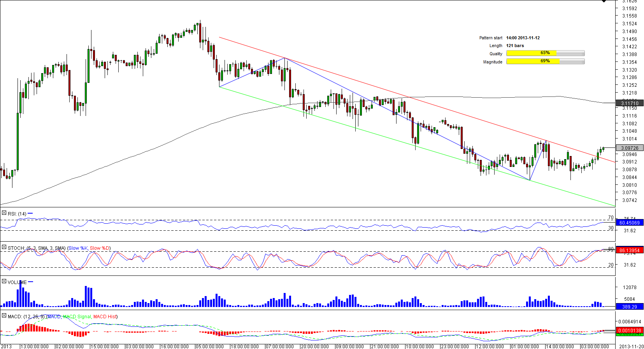Click the 3.1320 price axis label

tap(629, 70)
